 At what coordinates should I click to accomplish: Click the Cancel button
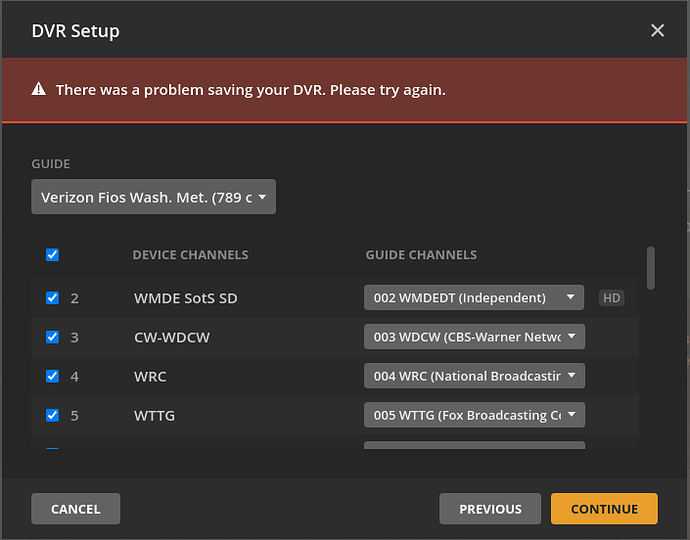(75, 509)
